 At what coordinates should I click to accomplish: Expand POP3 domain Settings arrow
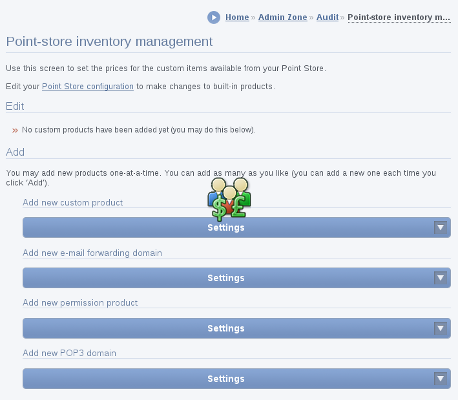[x=440, y=379]
